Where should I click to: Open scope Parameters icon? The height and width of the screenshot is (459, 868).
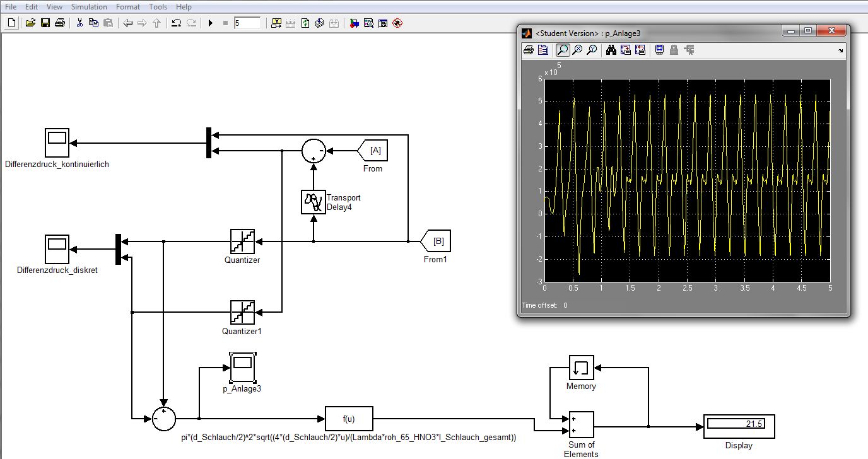542,50
